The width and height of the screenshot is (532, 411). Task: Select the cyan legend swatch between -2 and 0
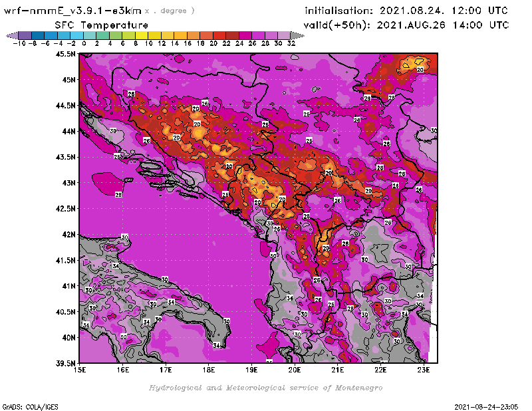pos(76,36)
